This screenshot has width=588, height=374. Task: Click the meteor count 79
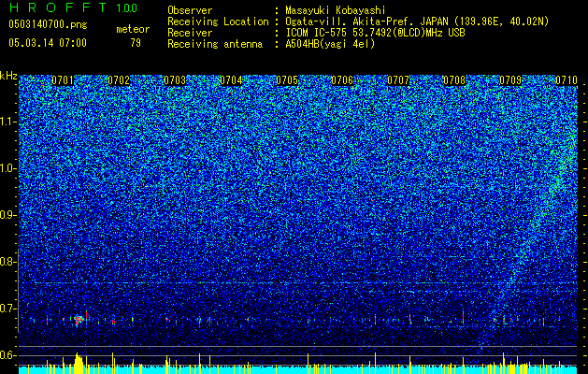click(x=136, y=43)
